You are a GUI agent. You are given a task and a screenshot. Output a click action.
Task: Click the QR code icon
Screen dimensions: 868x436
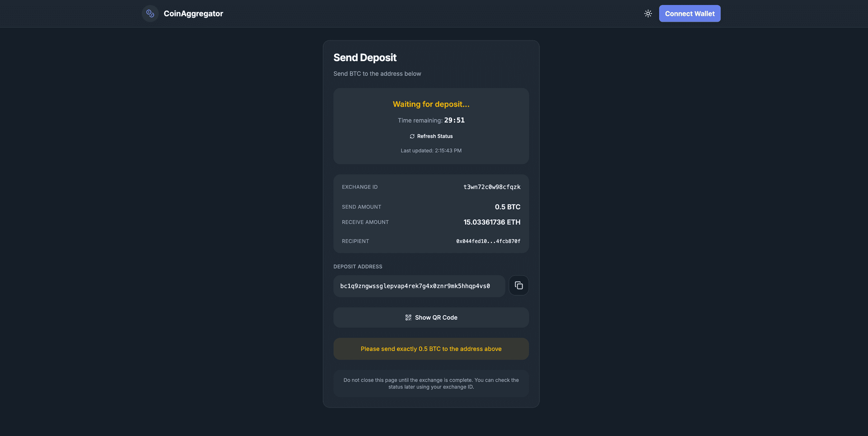[x=408, y=318]
